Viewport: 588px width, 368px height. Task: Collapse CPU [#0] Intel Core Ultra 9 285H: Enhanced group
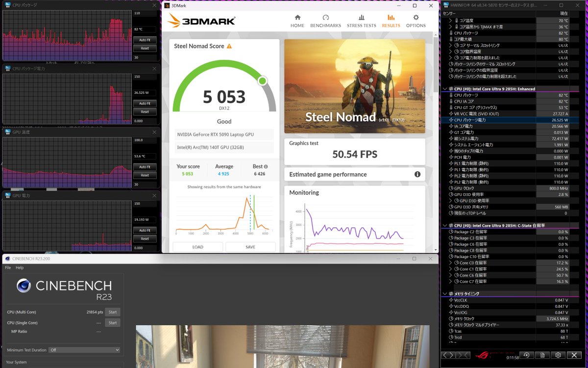click(445, 89)
